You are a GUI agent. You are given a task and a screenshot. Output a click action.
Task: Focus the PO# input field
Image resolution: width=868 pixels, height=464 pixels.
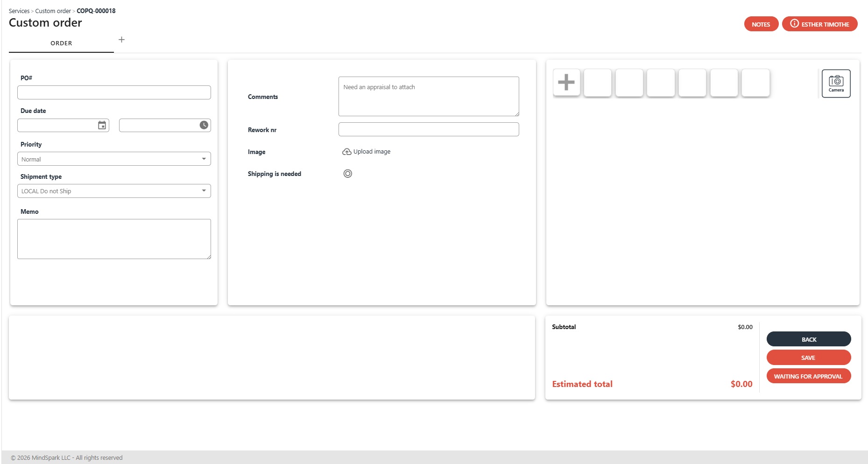pyautogui.click(x=114, y=92)
